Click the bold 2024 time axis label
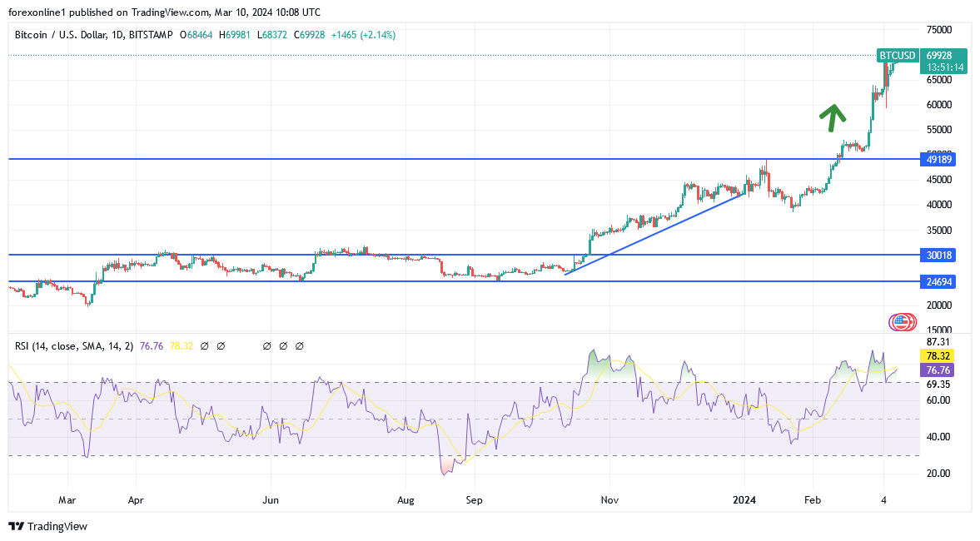The height and width of the screenshot is (541, 980). pos(744,500)
